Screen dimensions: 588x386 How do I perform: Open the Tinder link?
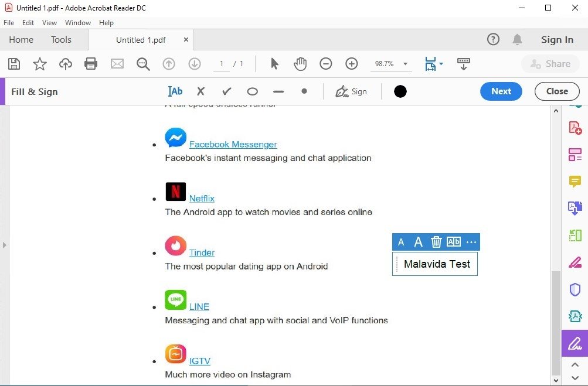click(202, 252)
